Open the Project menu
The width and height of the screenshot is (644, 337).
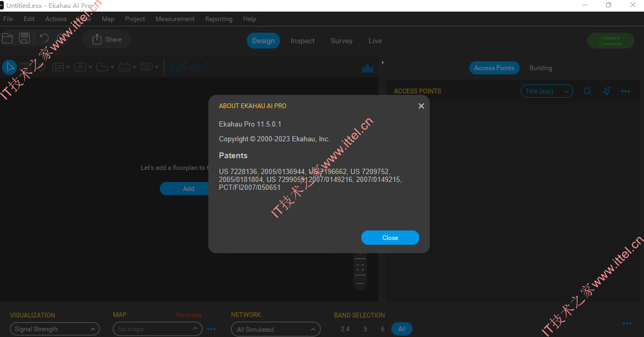135,19
